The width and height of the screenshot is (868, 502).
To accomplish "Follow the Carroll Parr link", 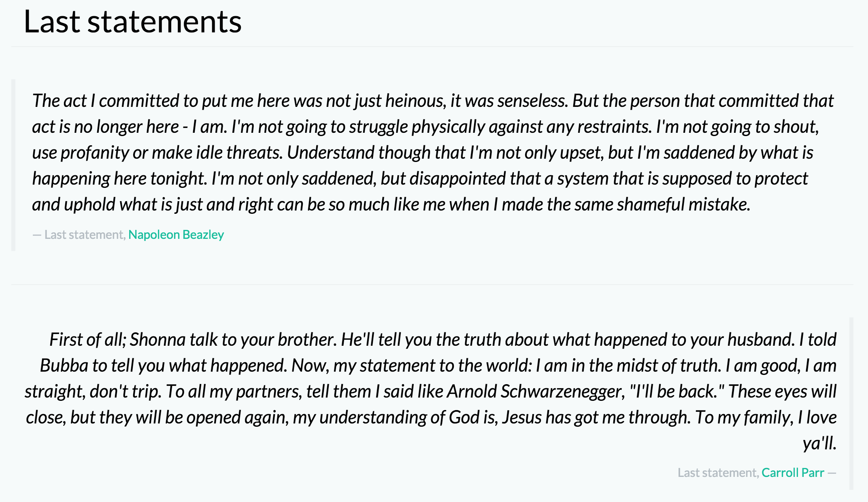I will (x=793, y=472).
